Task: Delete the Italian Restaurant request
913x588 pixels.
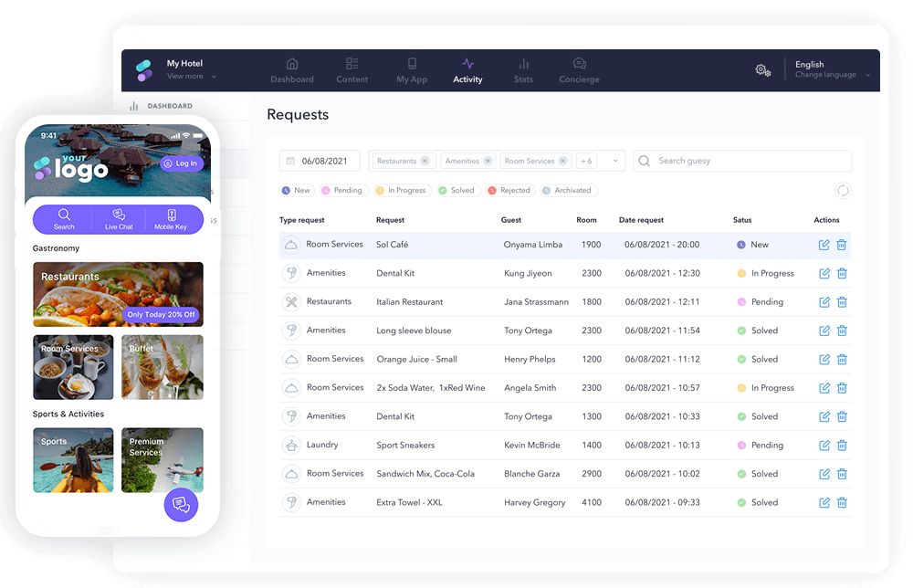Action: pos(842,302)
